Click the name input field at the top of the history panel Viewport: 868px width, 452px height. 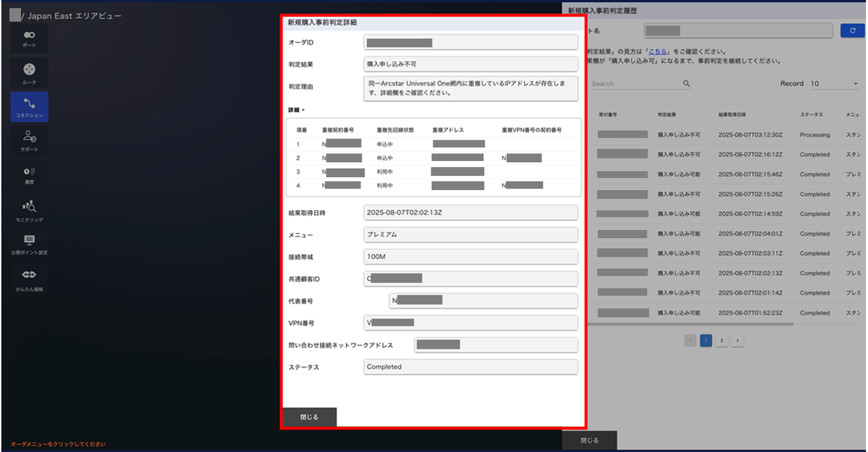click(x=738, y=31)
